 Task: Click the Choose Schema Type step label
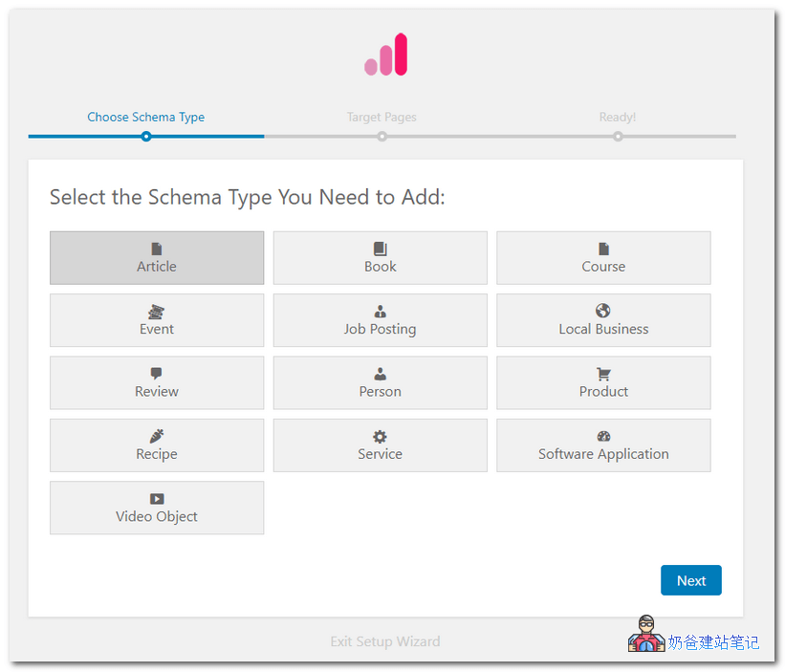click(146, 118)
